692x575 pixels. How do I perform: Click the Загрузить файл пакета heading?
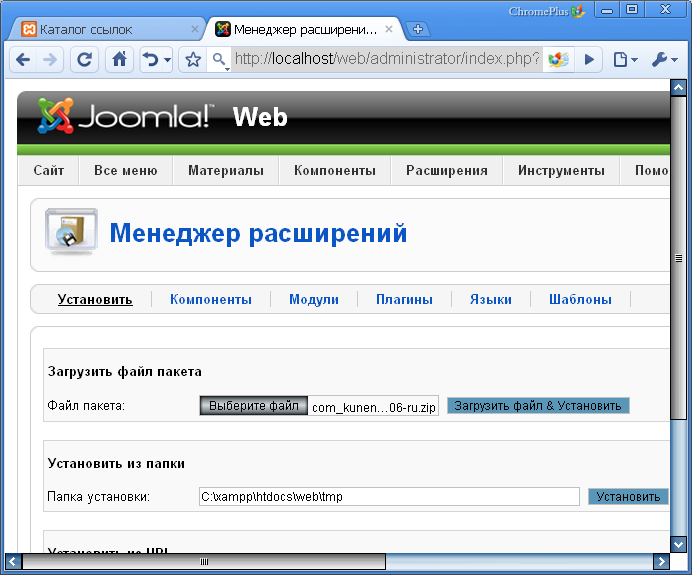(124, 372)
